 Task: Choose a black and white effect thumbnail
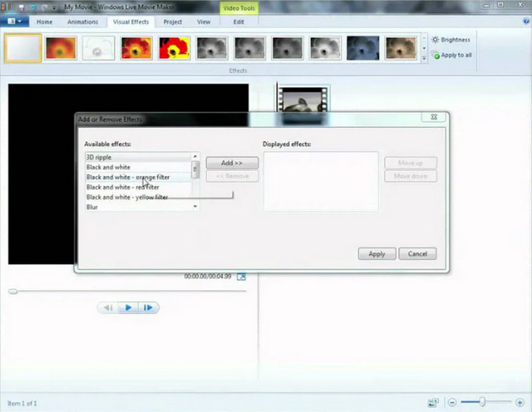211,49
